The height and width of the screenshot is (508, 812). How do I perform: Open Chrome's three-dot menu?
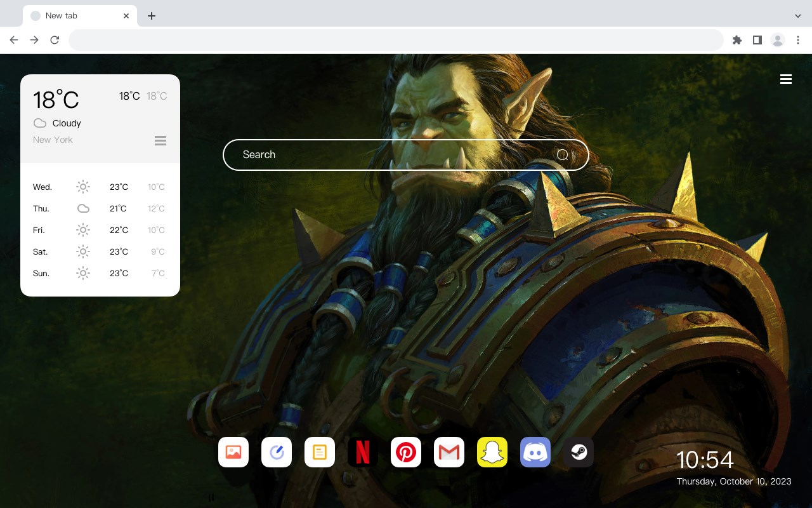tap(798, 40)
